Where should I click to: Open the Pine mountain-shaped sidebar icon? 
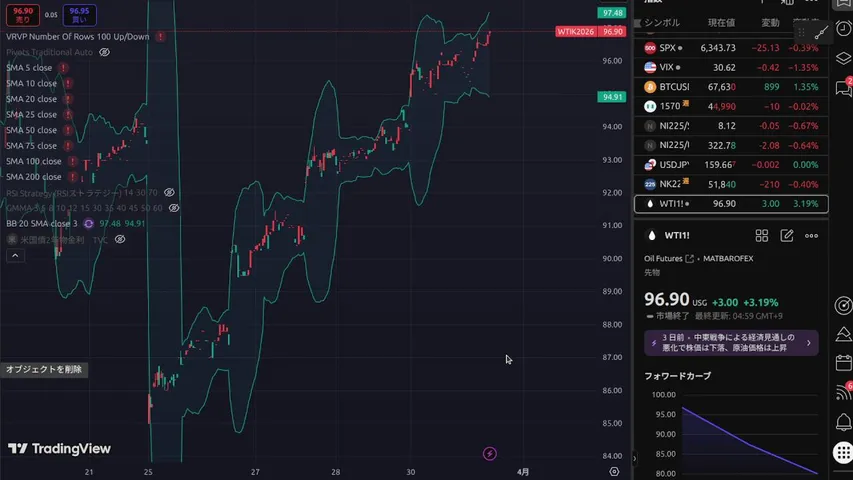click(843, 334)
